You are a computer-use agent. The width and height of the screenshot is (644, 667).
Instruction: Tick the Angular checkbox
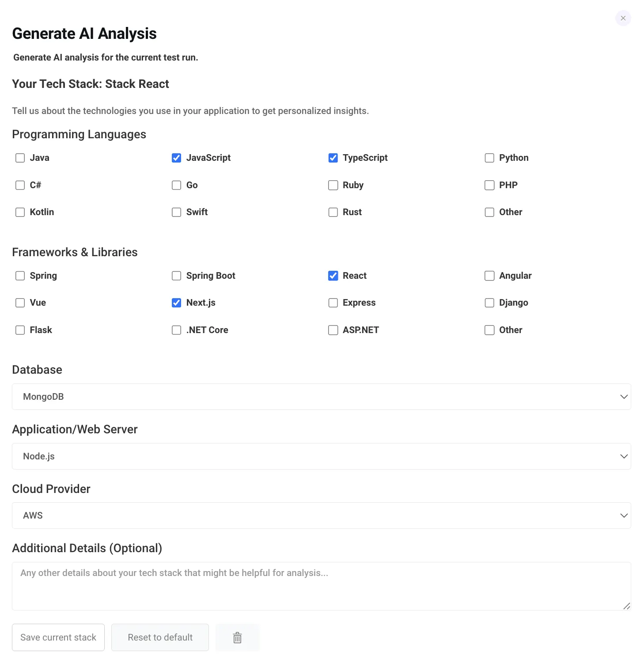pos(489,276)
